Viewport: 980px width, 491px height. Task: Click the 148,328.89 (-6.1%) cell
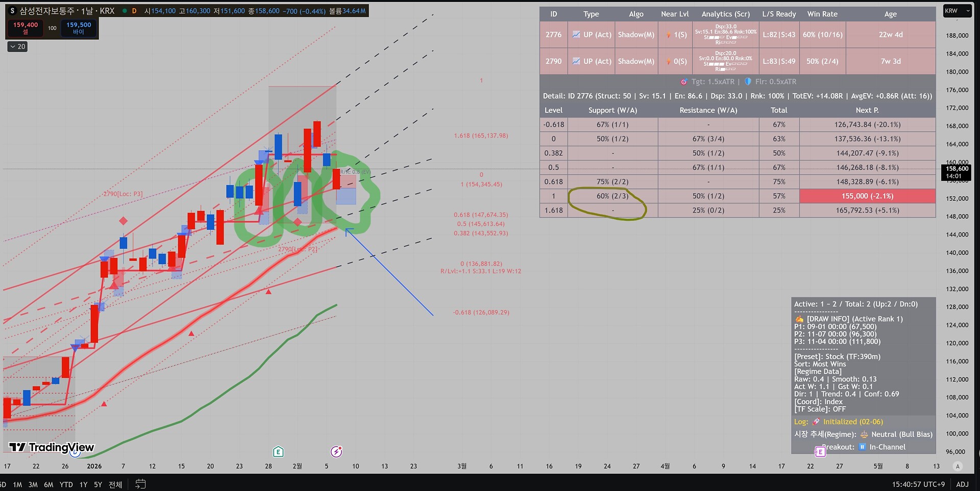(x=868, y=182)
